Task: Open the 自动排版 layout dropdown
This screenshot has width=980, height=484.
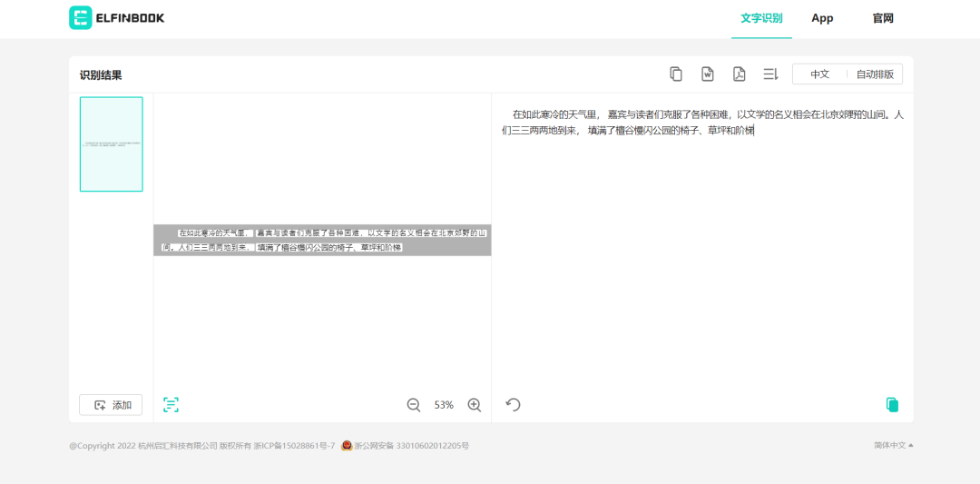Action: tap(875, 74)
